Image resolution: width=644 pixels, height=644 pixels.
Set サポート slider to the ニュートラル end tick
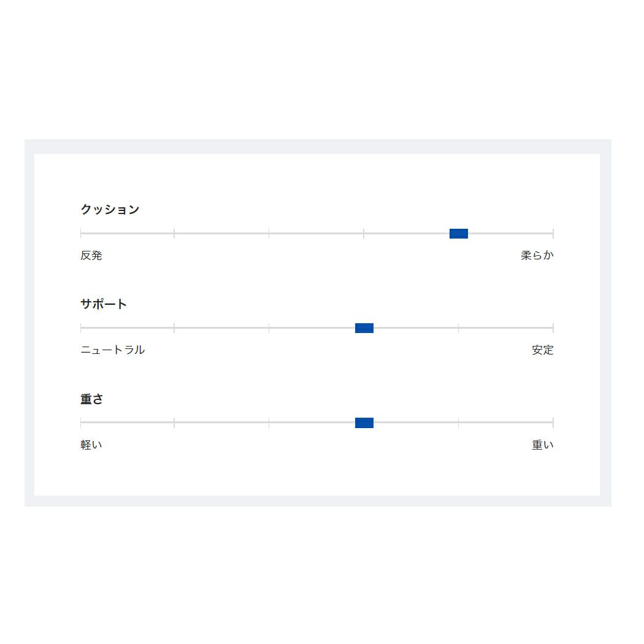pyautogui.click(x=81, y=328)
